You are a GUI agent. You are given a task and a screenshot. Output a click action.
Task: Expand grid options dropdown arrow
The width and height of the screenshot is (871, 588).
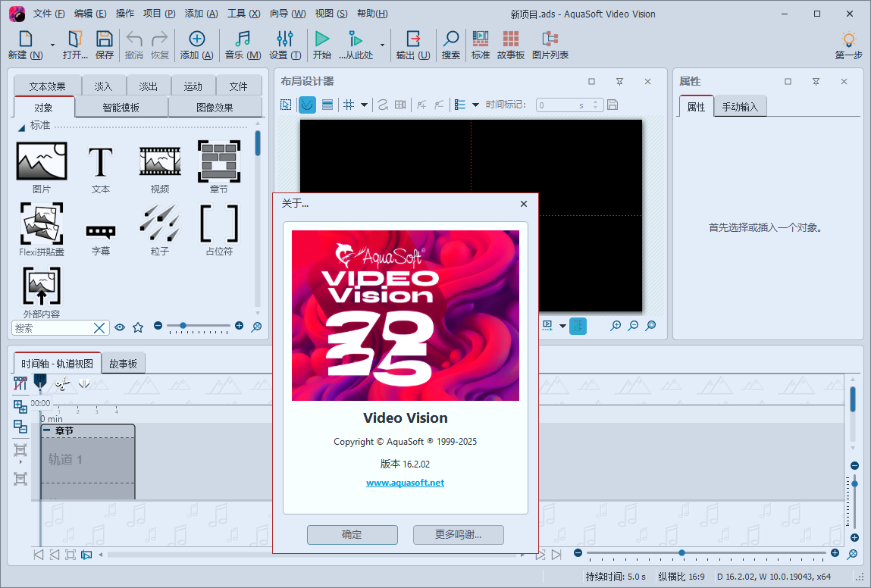coord(365,105)
